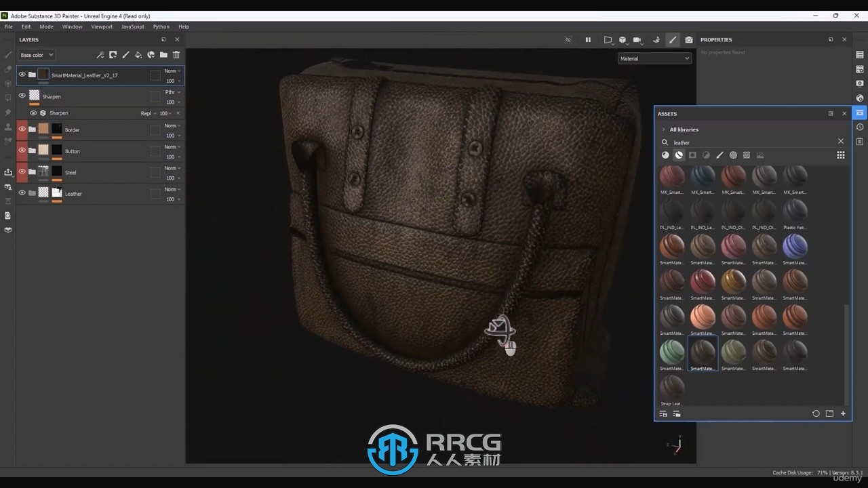868x488 pixels.
Task: Add effect using the magic wand icon
Action: point(100,55)
